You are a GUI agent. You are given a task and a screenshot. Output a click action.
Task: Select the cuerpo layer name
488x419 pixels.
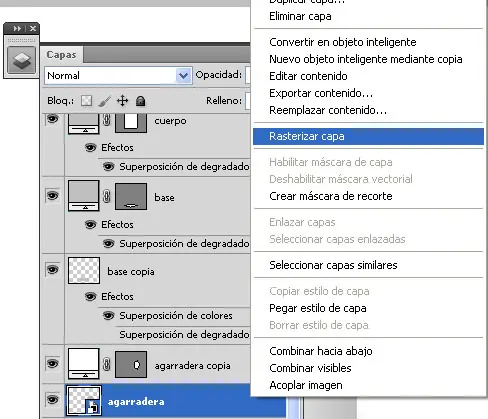[x=170, y=121]
